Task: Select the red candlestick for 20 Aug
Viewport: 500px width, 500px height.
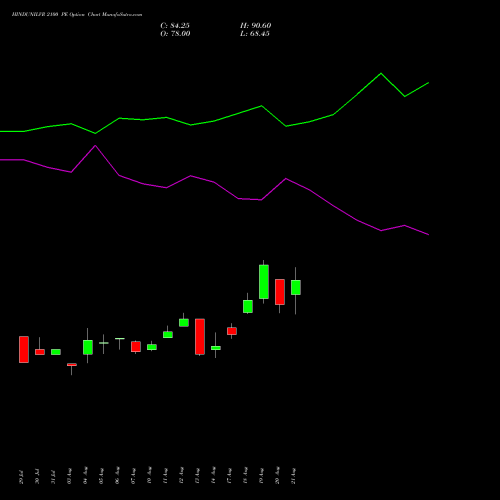Action: point(280,292)
